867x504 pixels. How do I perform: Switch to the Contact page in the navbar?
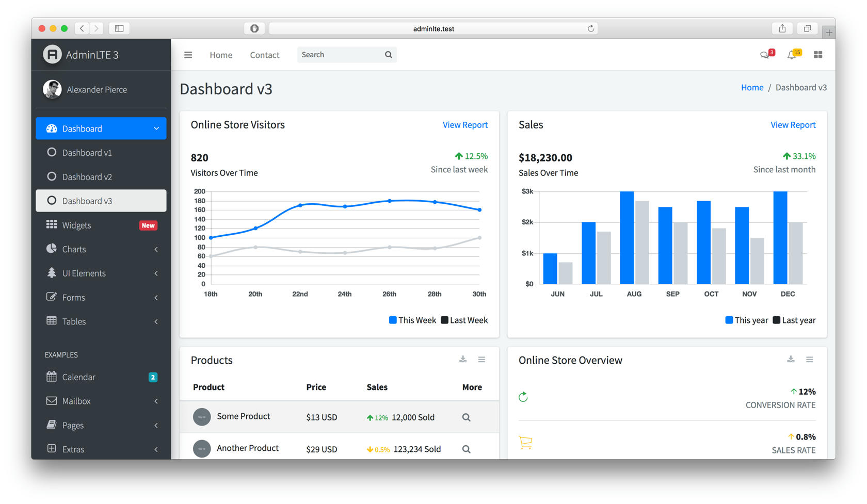coord(264,54)
